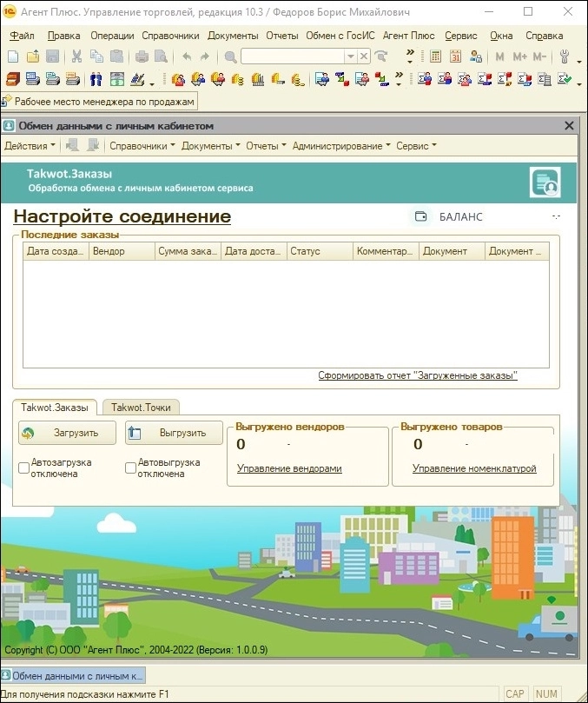Screen dimensions: 588x703
Task: Open the Управление номенклатурой link
Action: 474,468
